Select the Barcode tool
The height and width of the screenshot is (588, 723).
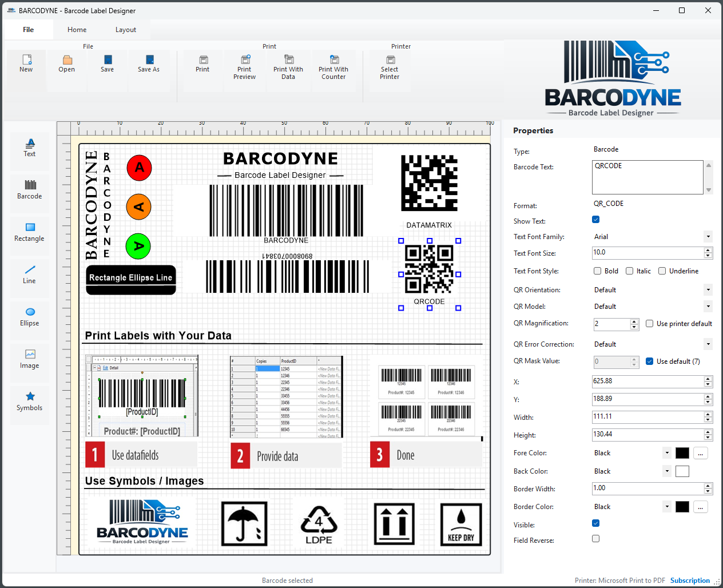(29, 192)
